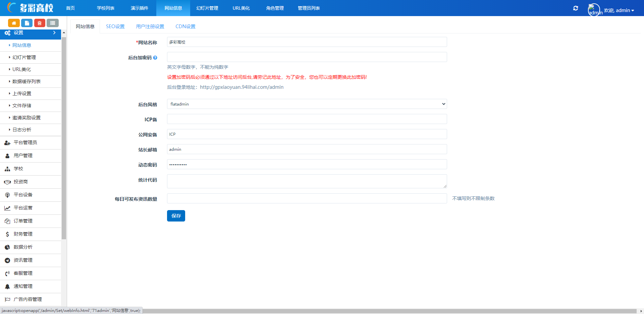Click the sidebar vertical scrollbar
Image resolution: width=644 pixels, height=314 pixels.
click(64, 138)
